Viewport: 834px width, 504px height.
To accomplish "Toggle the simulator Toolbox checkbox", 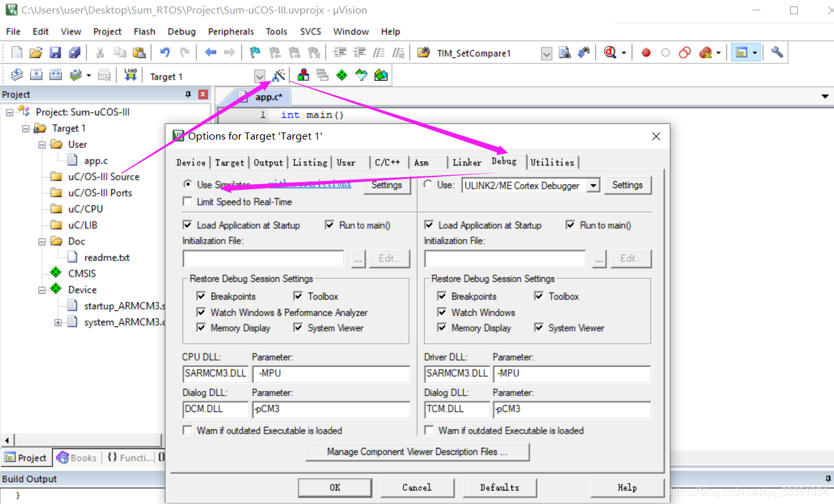I will click(x=298, y=296).
